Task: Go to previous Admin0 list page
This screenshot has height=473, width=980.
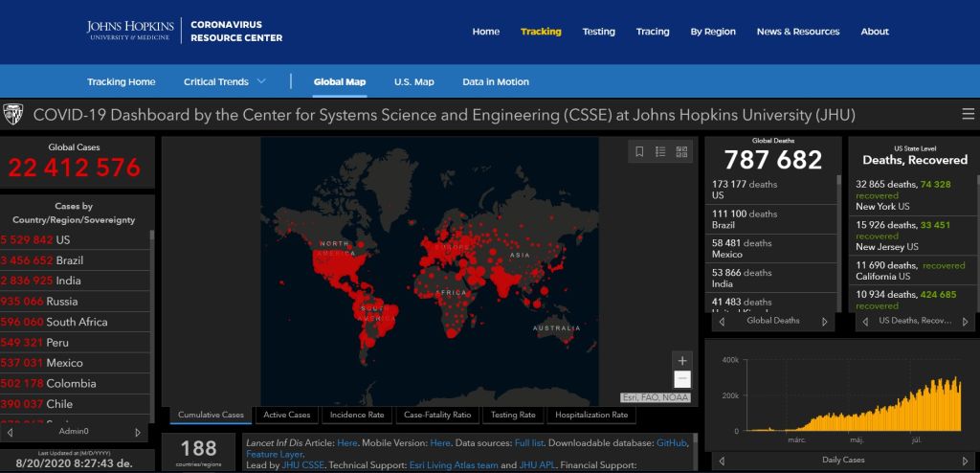Action: click(10, 432)
